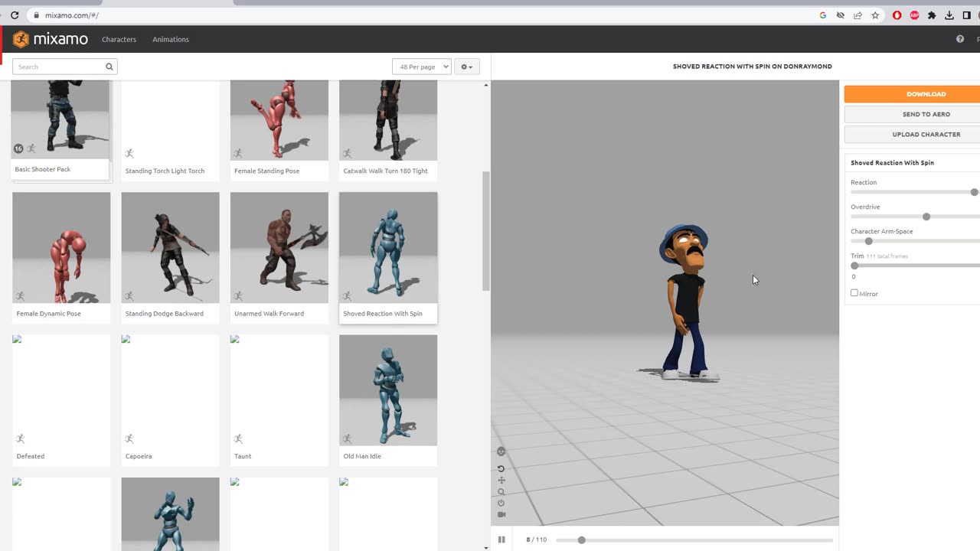Click the timeline scrubber handle

tap(581, 540)
